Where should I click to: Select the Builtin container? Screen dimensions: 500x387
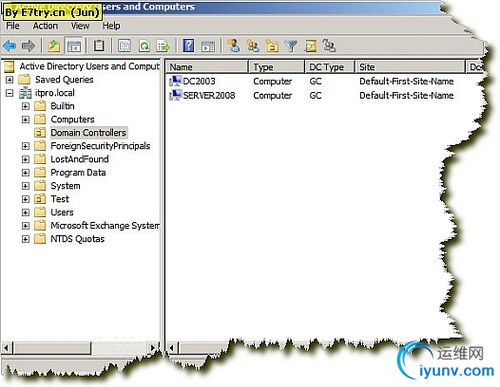(x=62, y=106)
